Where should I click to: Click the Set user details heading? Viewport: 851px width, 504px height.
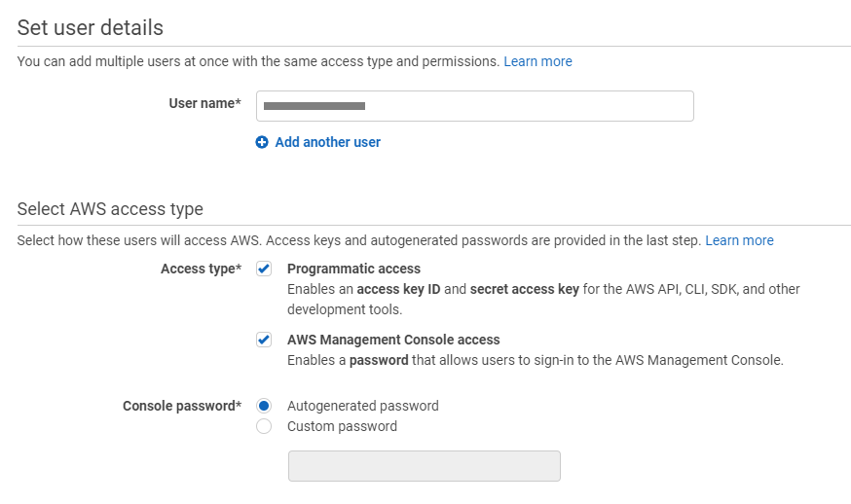click(91, 27)
